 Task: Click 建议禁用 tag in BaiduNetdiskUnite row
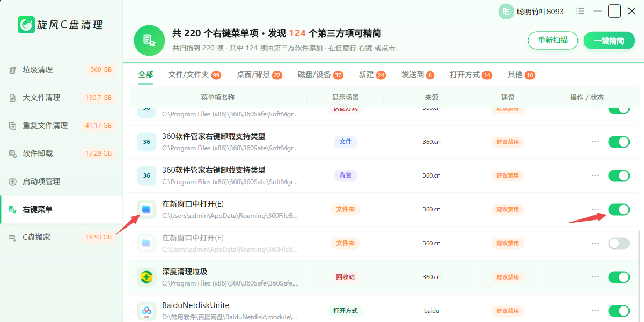coord(508,311)
